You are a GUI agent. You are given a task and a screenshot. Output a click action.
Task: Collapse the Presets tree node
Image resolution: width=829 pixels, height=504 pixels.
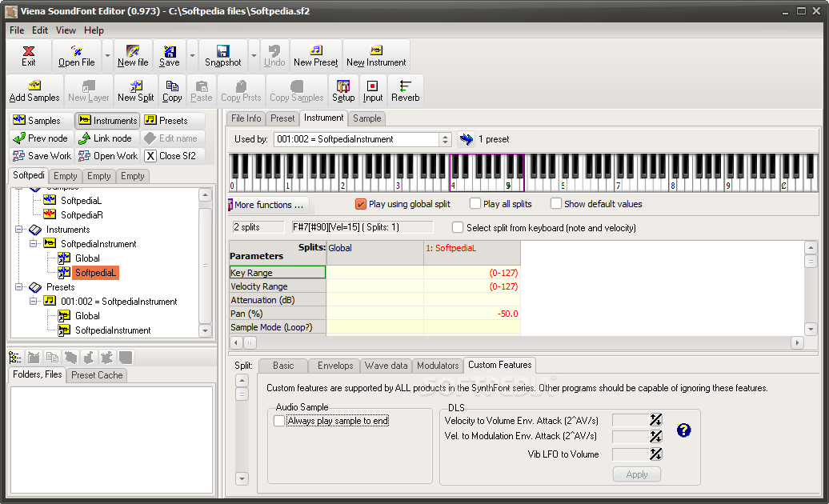click(19, 287)
